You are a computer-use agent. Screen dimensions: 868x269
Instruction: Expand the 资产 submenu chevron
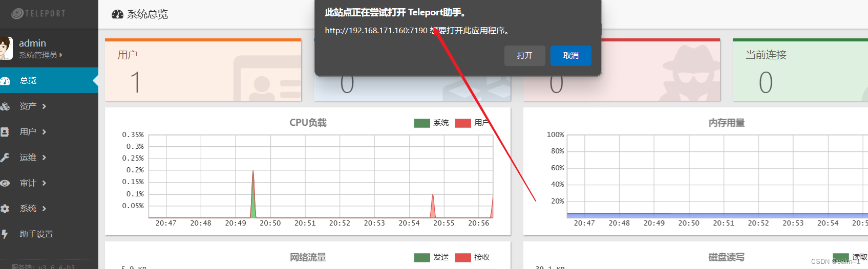45,106
